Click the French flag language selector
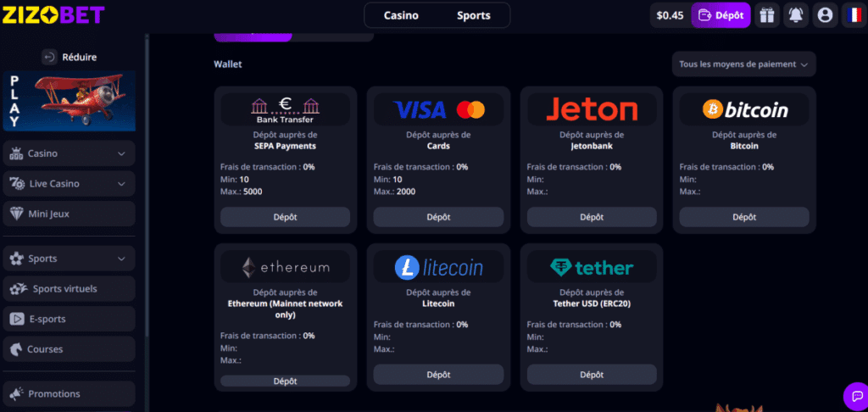Image resolution: width=868 pixels, height=412 pixels. tap(852, 15)
